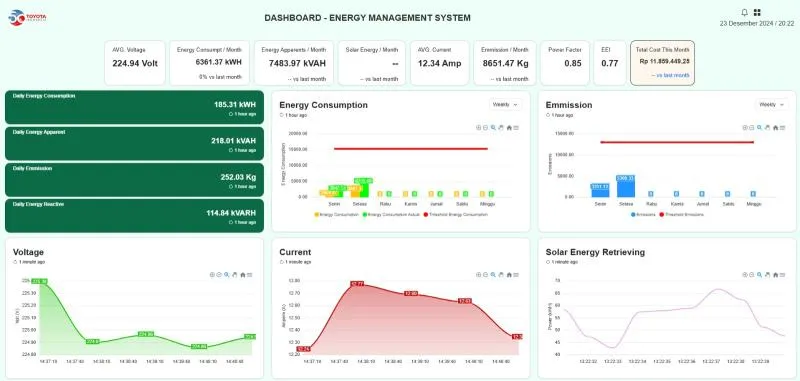Select magnifier zoom tool on Energy Consumption chart

coord(493,128)
